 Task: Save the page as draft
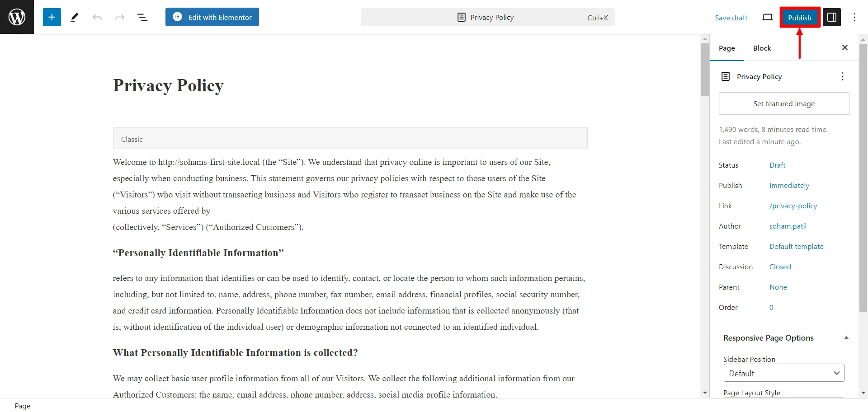731,18
